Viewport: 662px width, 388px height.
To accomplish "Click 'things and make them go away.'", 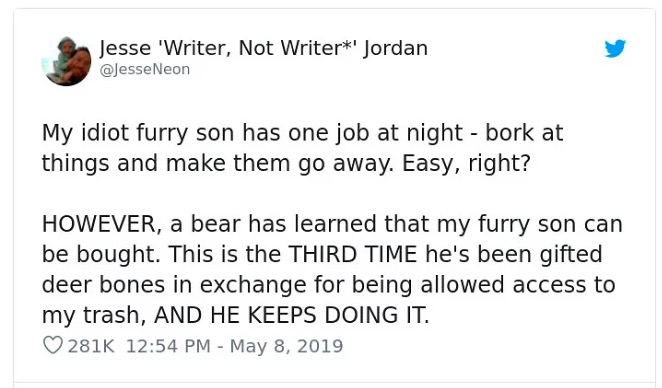I will (x=218, y=163).
